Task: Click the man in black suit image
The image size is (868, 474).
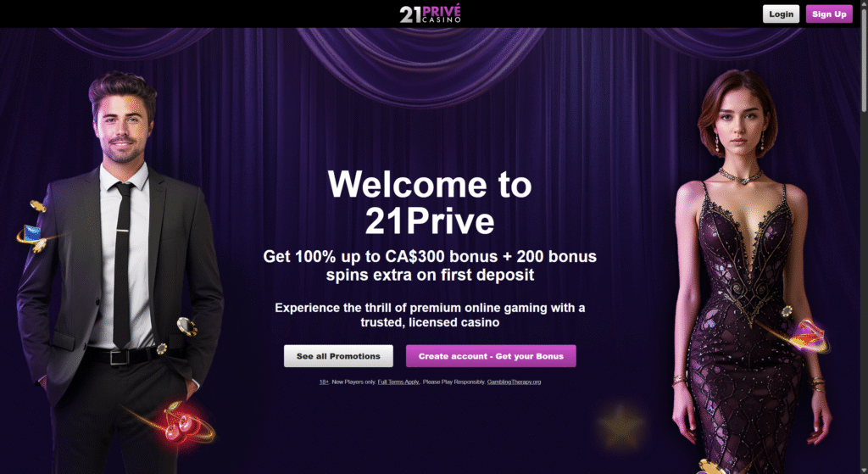Action: click(119, 271)
